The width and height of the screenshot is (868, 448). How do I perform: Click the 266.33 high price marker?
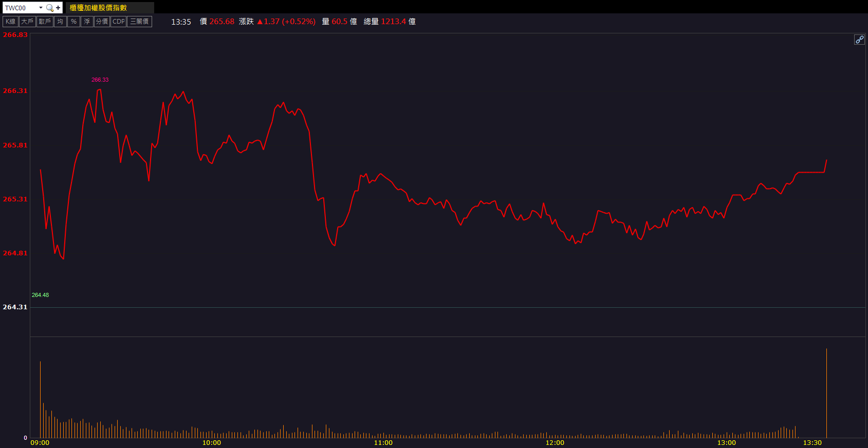click(x=100, y=80)
